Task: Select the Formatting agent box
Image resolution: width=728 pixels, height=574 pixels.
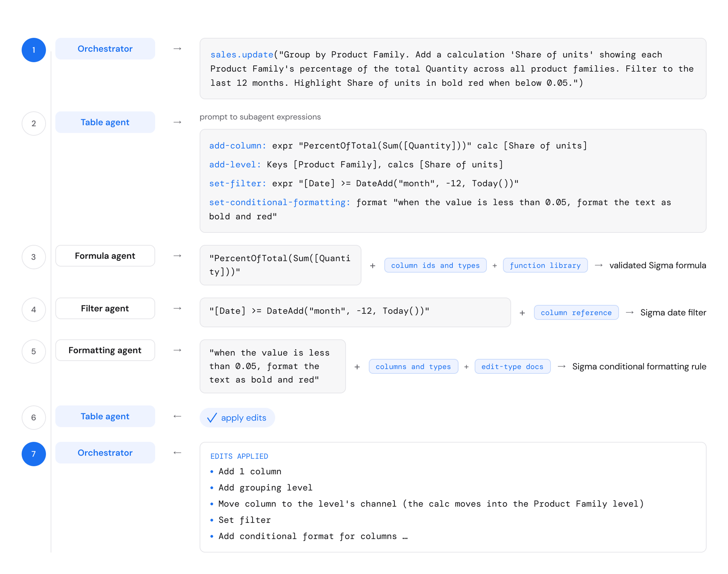Action: point(105,351)
